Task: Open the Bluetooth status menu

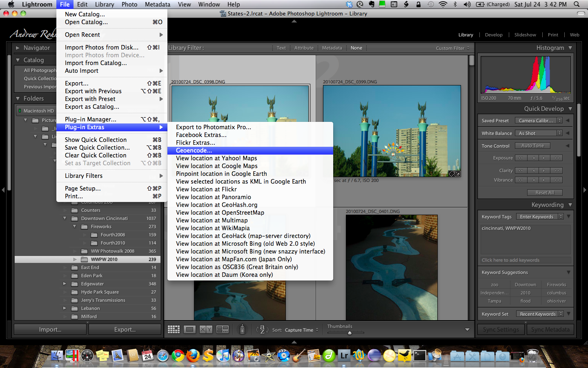Action: (455, 4)
